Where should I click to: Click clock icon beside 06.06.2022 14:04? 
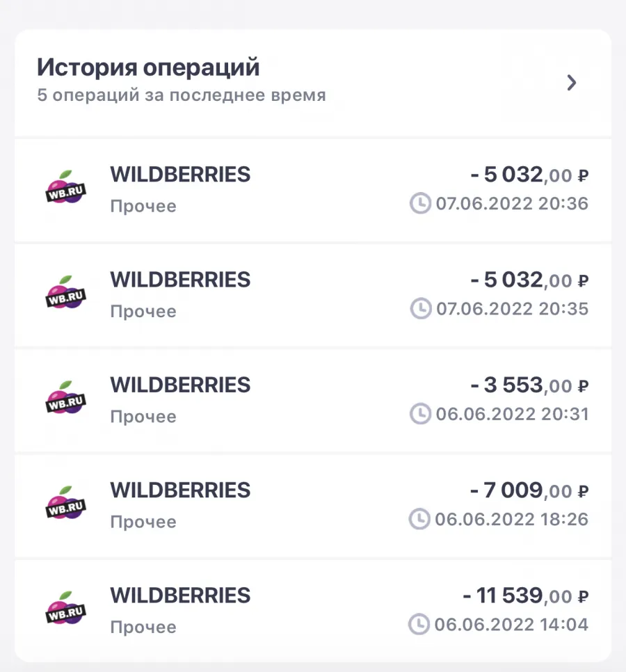[x=419, y=625]
